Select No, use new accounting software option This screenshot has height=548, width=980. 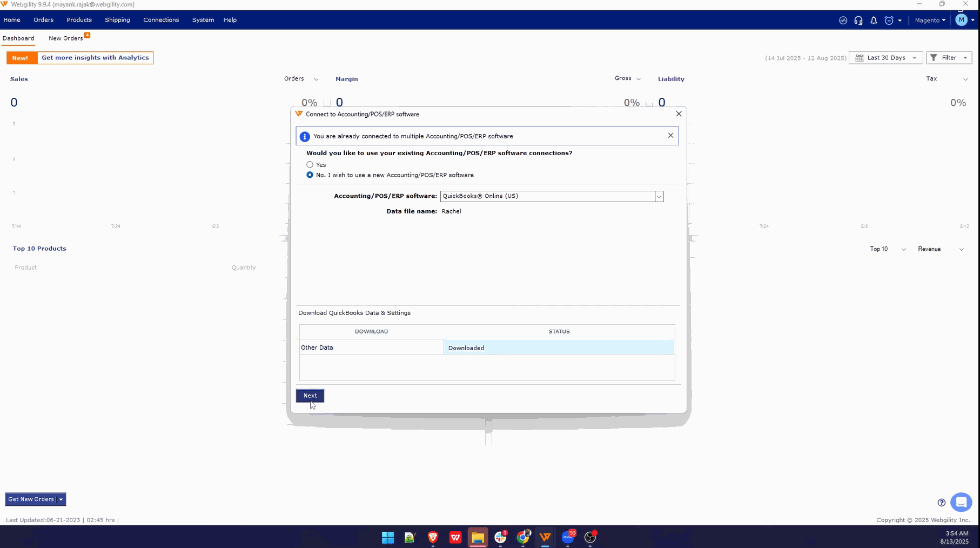pos(310,175)
